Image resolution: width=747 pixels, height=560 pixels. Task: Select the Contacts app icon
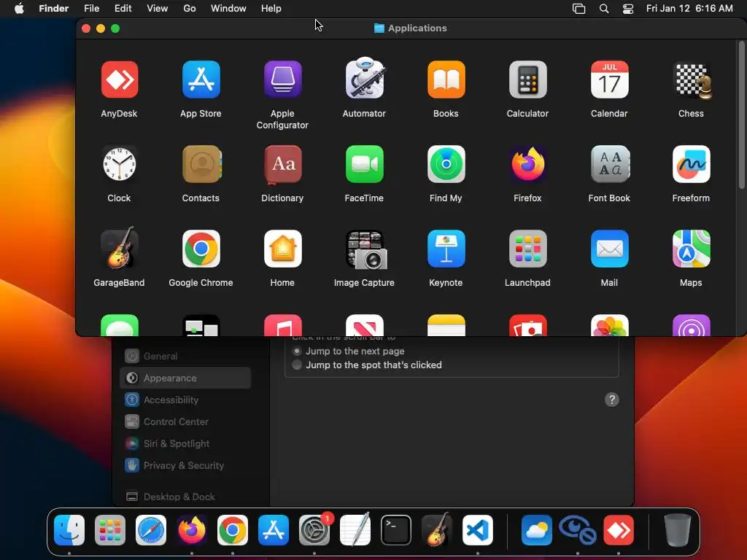[201, 164]
